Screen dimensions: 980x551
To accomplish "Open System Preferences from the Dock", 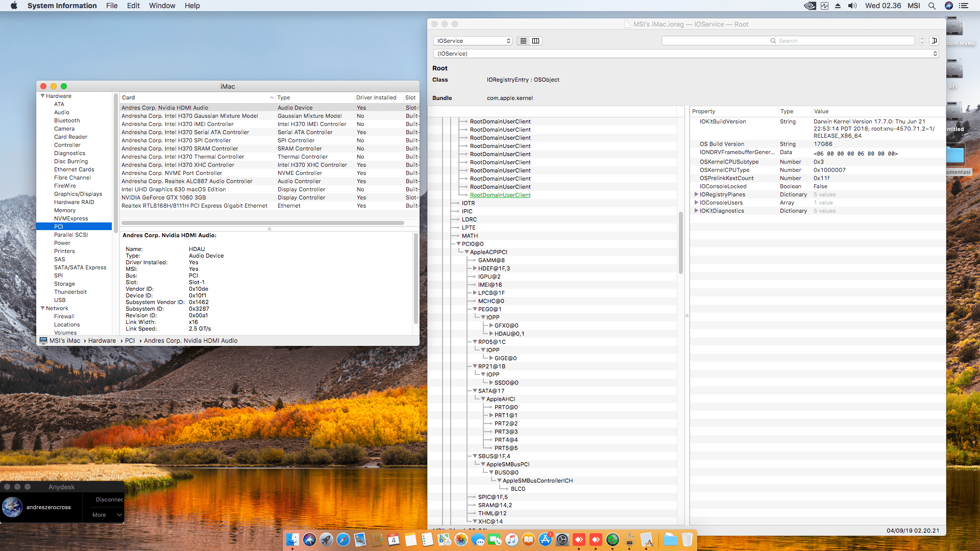I will pyautogui.click(x=562, y=540).
